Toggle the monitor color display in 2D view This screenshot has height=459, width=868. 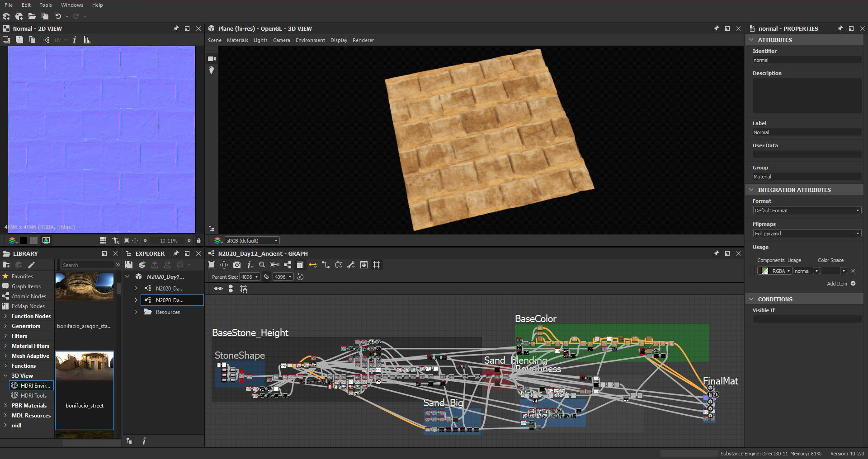click(46, 240)
